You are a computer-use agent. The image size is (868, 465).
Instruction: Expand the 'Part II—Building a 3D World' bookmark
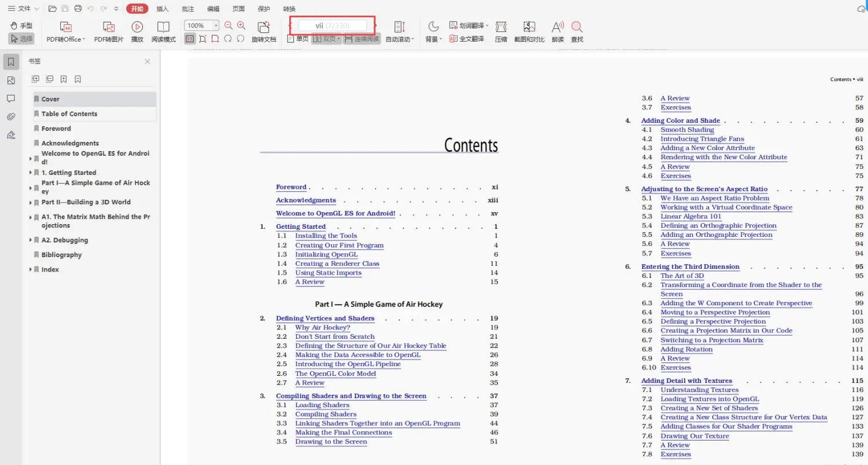pos(31,202)
